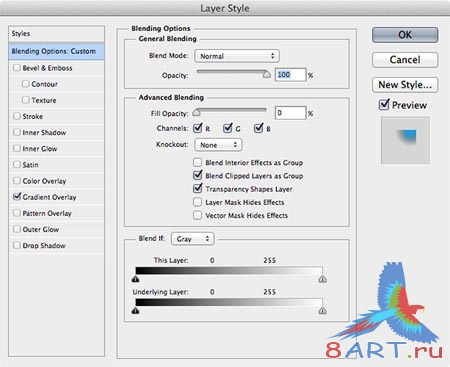The width and height of the screenshot is (450, 367).
Task: Click the Opacity slider handle
Action: click(267, 74)
